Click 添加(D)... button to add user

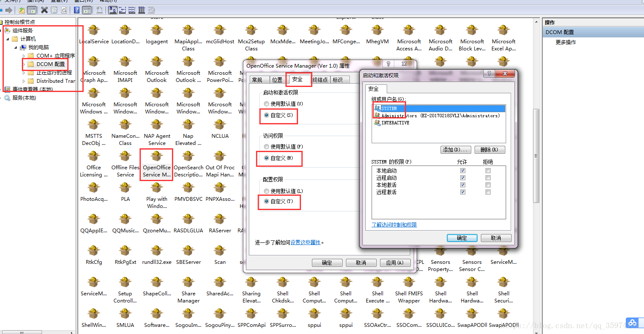point(455,150)
